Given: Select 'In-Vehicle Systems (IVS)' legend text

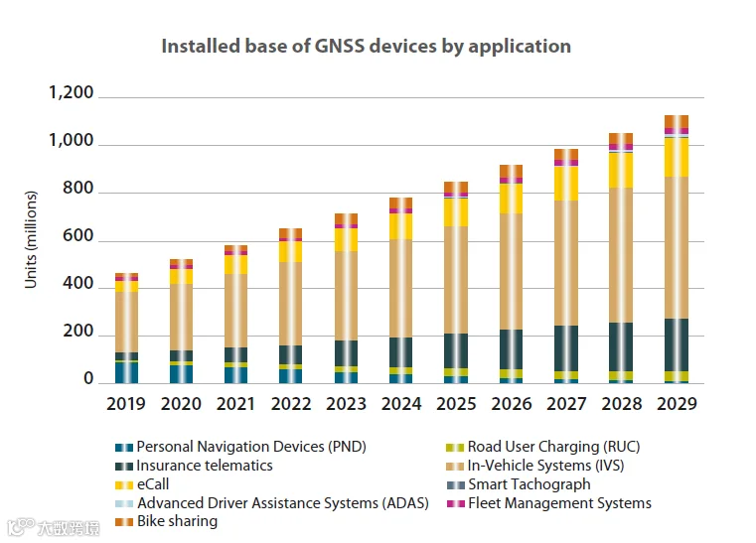Looking at the screenshot, I should tap(545, 466).
